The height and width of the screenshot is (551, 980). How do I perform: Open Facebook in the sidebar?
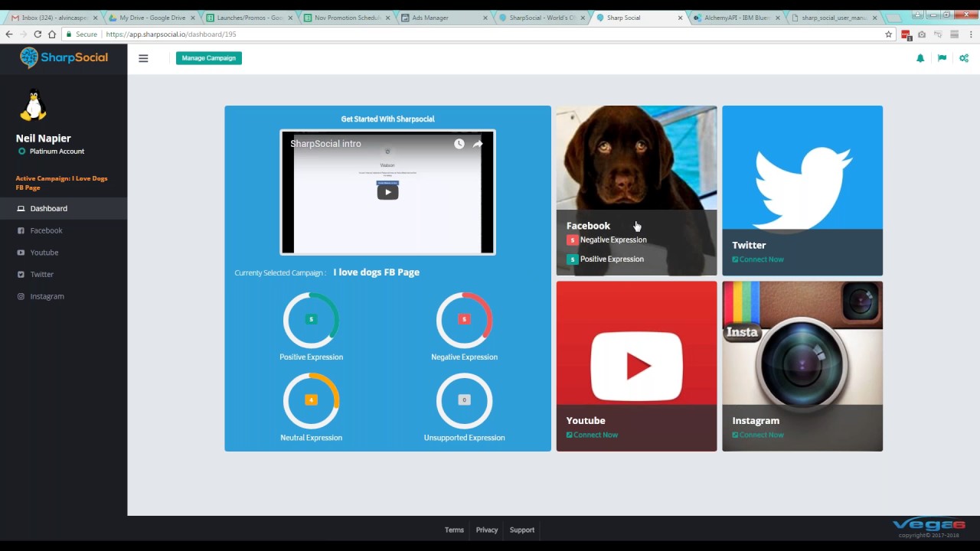[x=64, y=230]
